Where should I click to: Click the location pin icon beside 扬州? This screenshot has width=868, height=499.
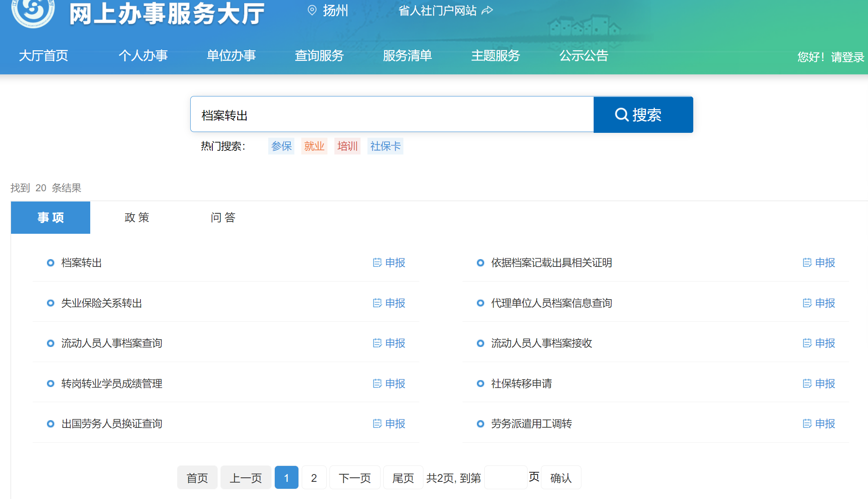[312, 10]
